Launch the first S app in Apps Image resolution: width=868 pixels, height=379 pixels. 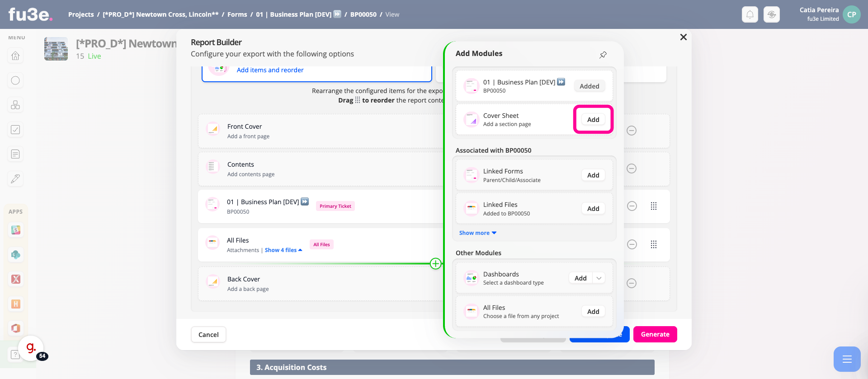coord(16,230)
